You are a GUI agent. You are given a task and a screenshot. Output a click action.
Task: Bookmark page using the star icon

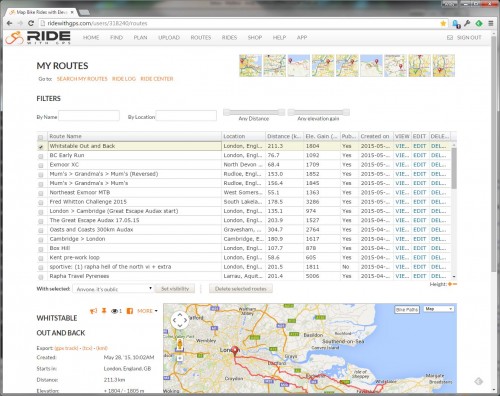443,23
